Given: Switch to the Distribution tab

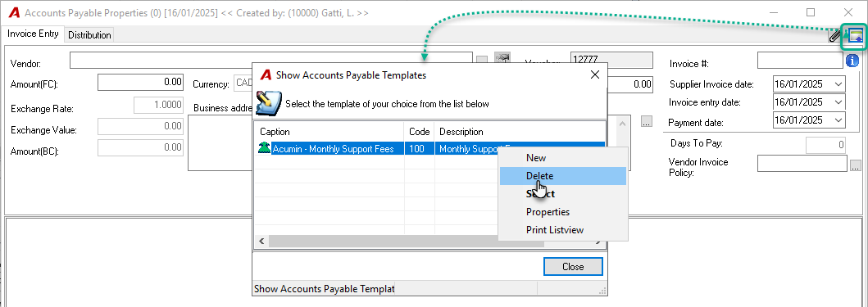Looking at the screenshot, I should tap(89, 35).
